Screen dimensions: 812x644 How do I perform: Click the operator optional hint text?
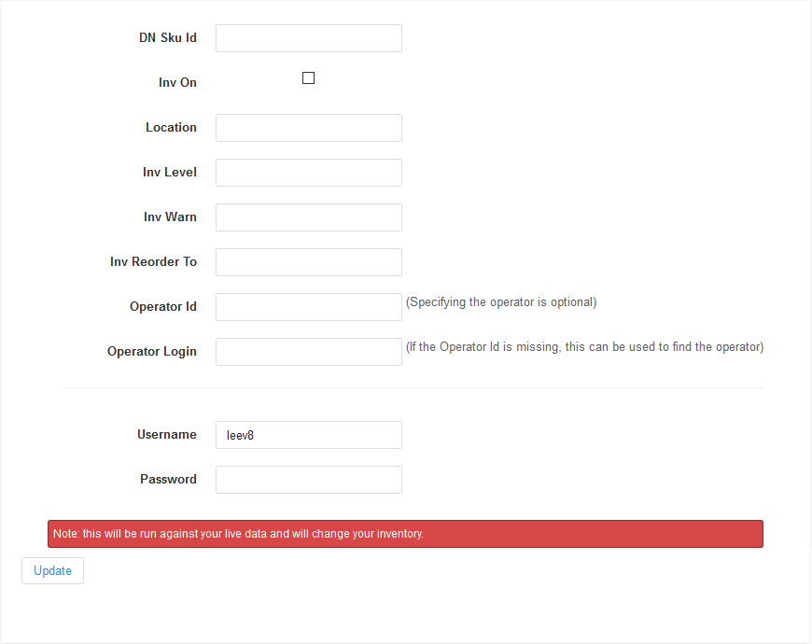point(501,301)
